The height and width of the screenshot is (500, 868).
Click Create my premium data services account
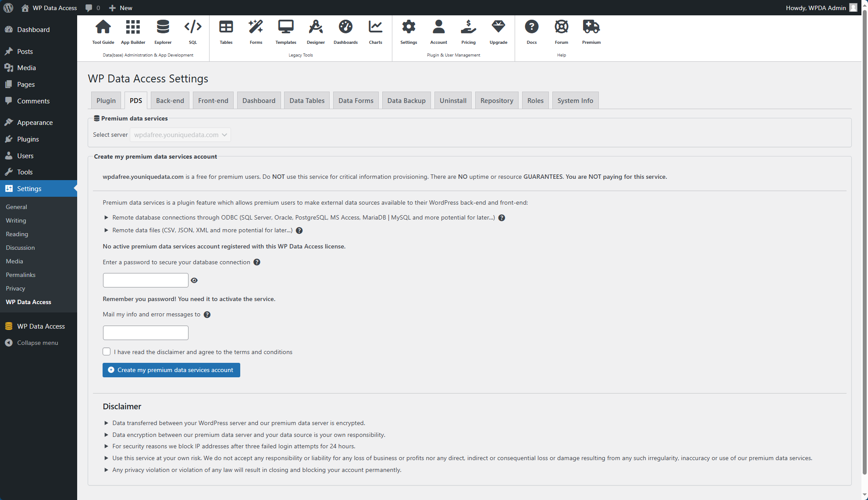click(x=171, y=370)
